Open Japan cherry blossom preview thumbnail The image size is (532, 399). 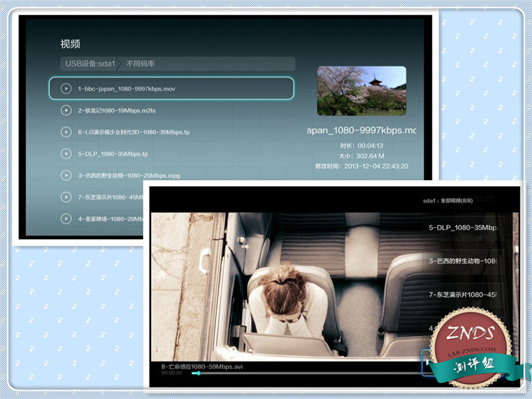[x=361, y=91]
